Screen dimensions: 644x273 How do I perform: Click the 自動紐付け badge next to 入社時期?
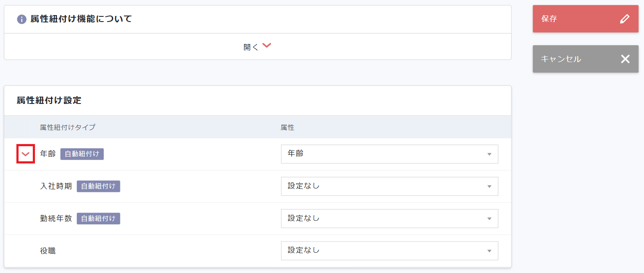click(98, 186)
